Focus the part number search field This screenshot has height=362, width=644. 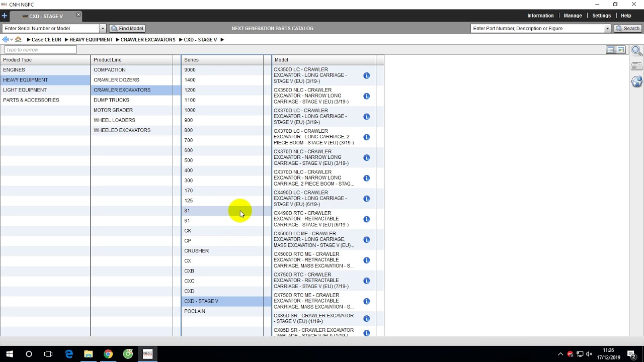(537, 29)
